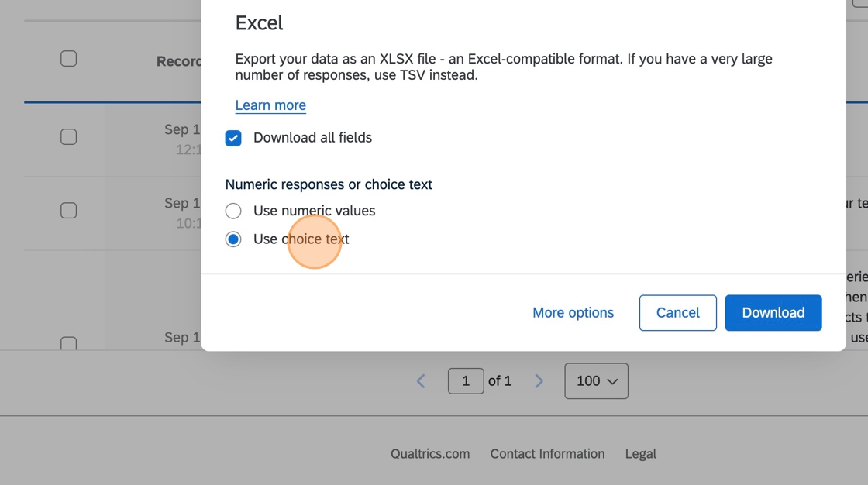Go to next page arrow
This screenshot has height=485, width=868.
539,381
